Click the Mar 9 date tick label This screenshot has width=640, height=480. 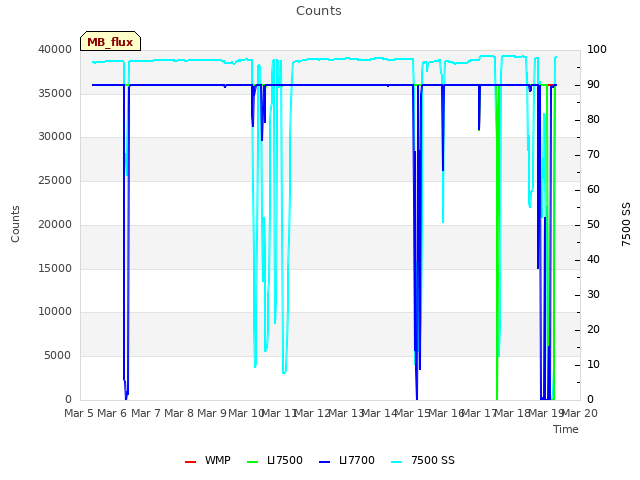(x=212, y=413)
